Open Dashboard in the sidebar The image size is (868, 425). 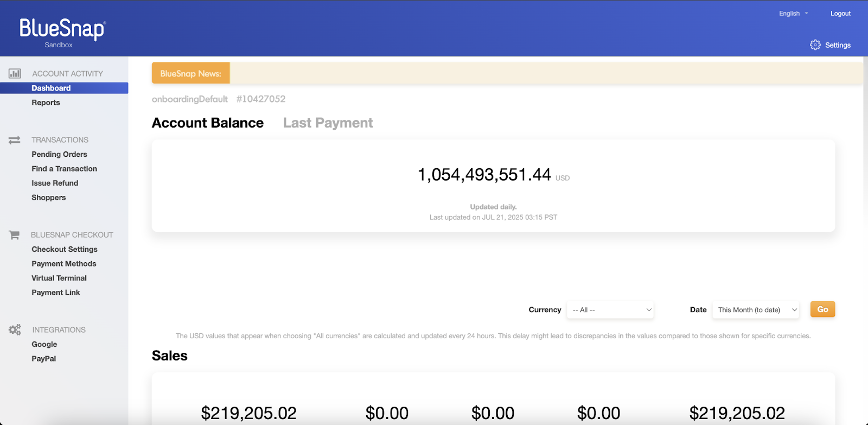point(64,88)
